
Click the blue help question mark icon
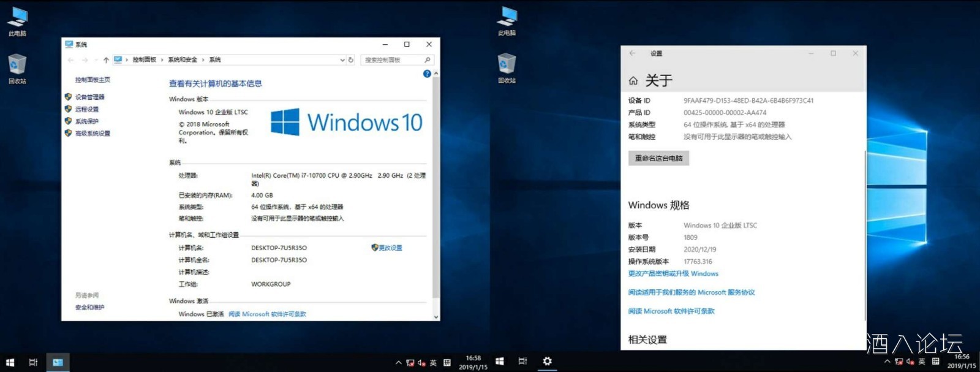tap(427, 74)
